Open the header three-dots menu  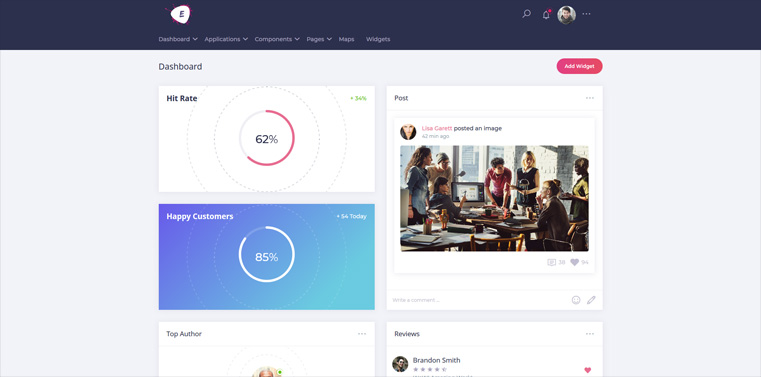tap(586, 14)
